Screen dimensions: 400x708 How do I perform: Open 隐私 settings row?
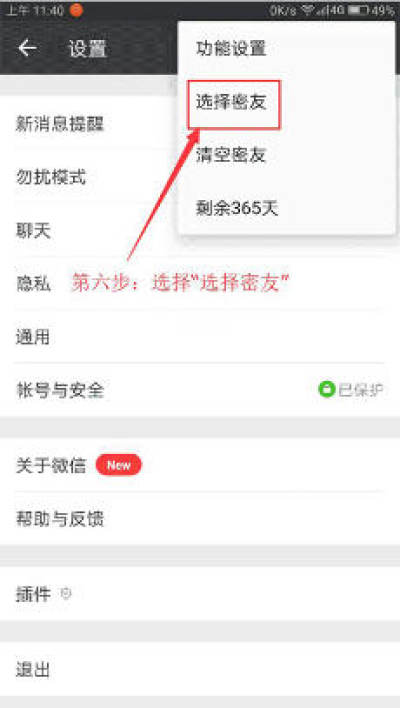[x=200, y=284]
